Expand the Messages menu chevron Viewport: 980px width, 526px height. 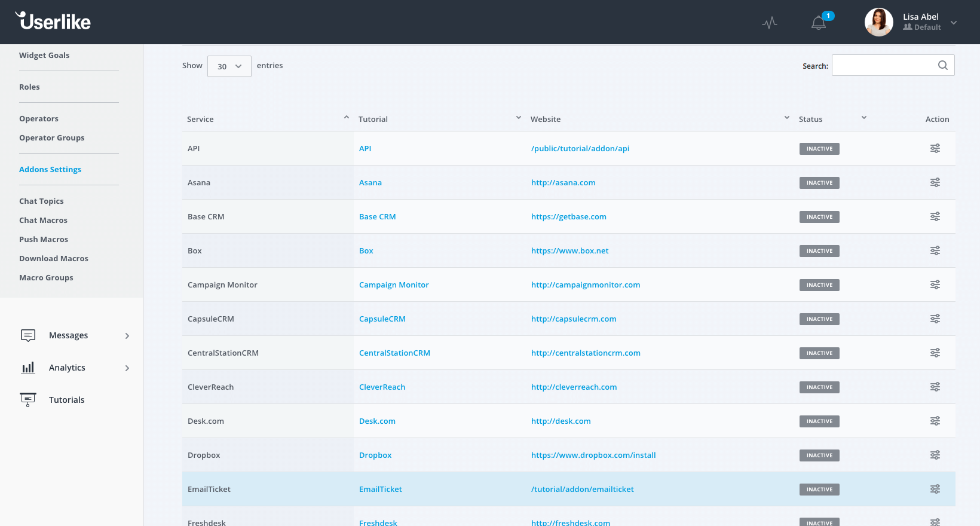click(127, 336)
